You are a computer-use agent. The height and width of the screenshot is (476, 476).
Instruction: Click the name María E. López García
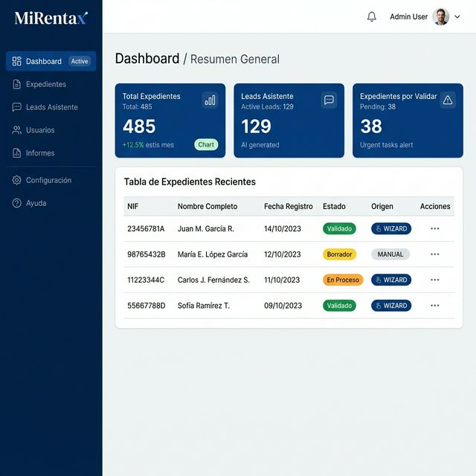click(213, 254)
